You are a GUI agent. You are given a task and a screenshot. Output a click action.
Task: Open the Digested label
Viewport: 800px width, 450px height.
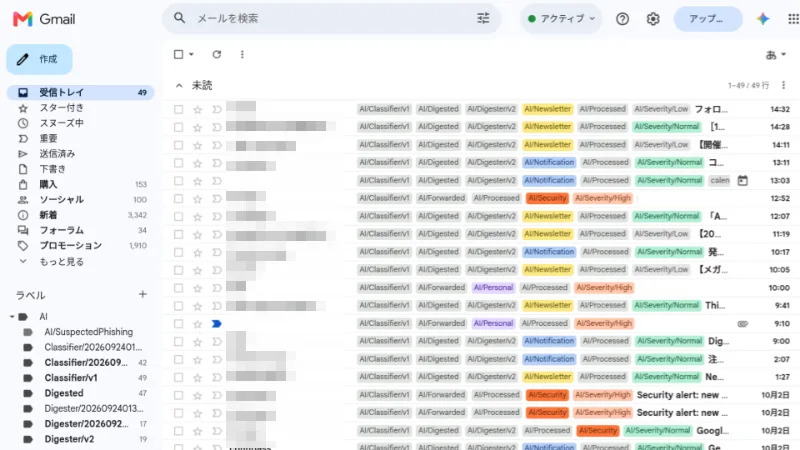[x=64, y=393]
